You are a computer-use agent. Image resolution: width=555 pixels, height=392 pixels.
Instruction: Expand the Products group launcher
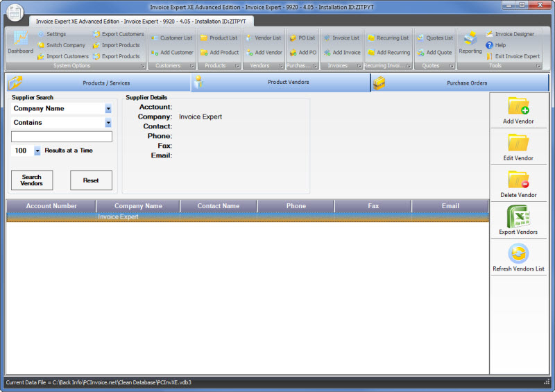237,66
